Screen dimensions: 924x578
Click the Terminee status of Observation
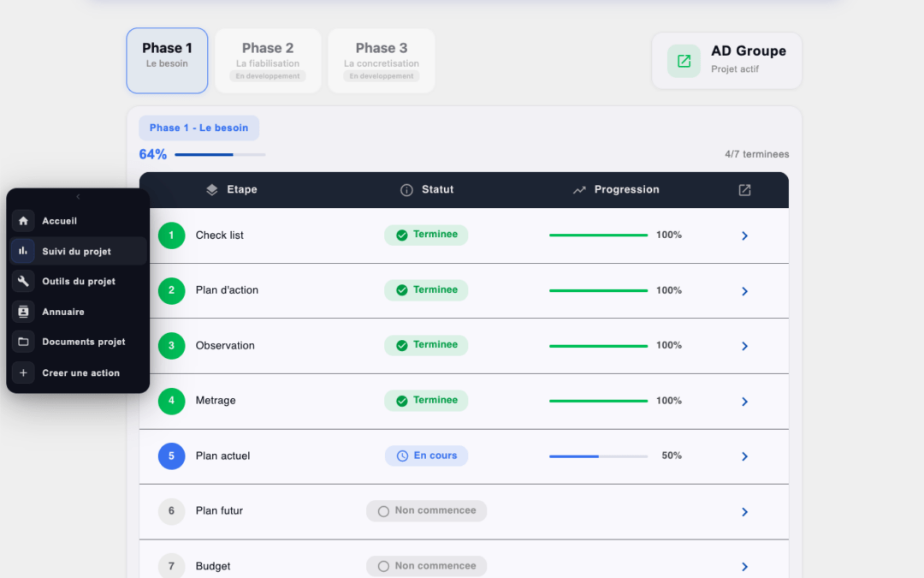(426, 345)
